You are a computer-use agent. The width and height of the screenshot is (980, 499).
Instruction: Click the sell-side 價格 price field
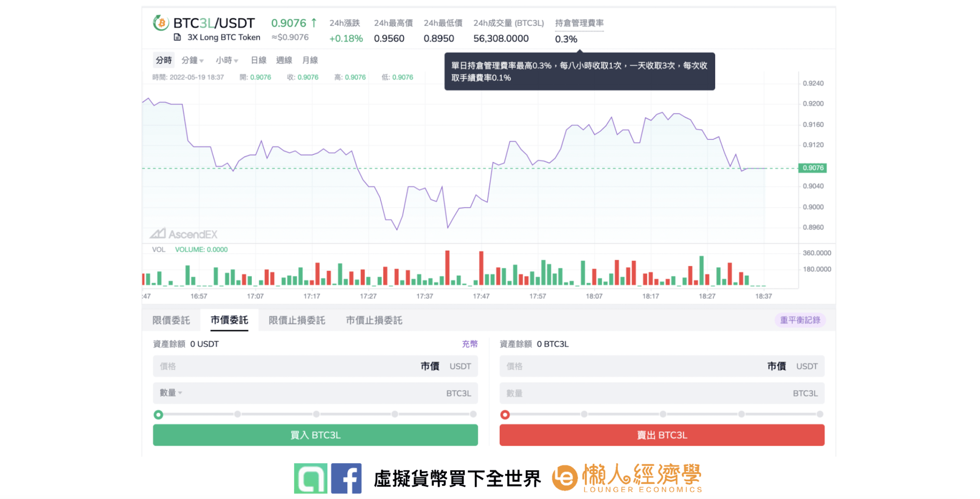[662, 366]
